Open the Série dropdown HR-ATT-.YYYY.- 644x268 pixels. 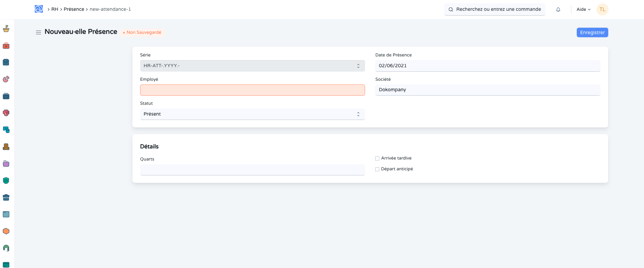pos(252,66)
